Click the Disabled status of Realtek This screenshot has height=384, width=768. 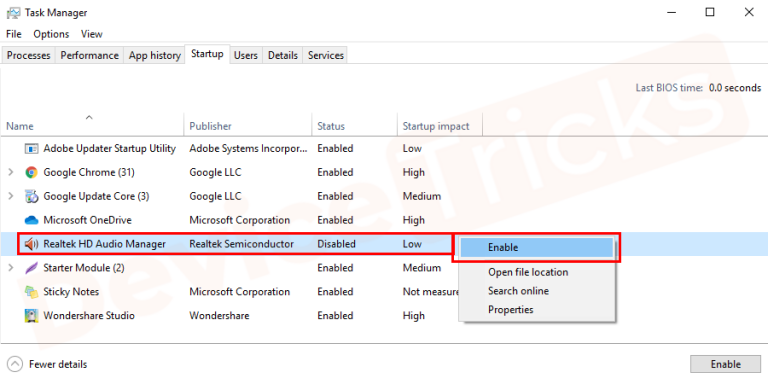pos(336,244)
